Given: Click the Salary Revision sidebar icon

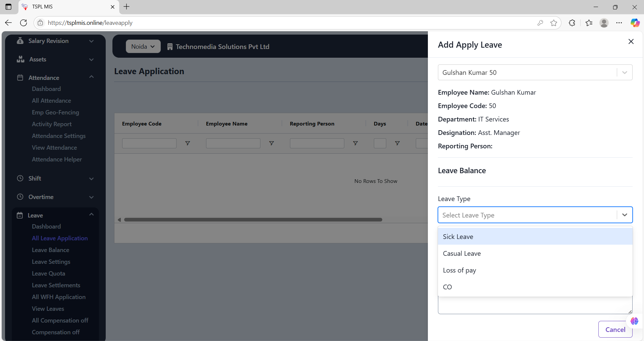Looking at the screenshot, I should (x=20, y=41).
